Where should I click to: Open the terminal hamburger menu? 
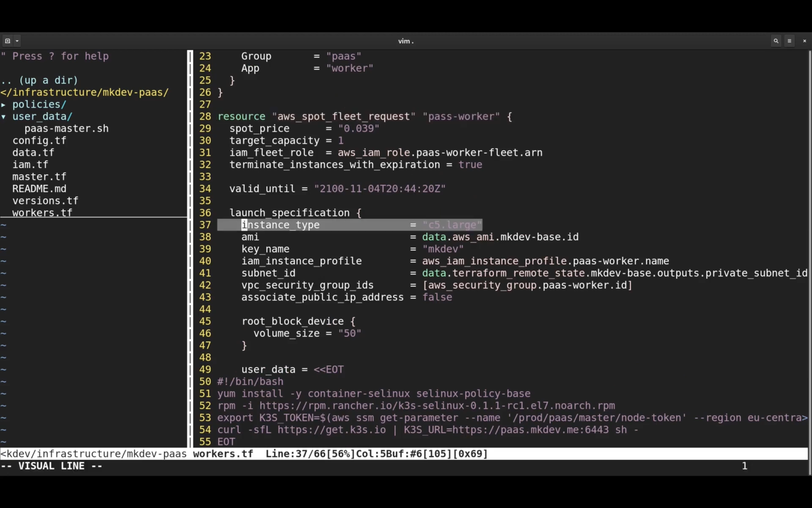(x=789, y=41)
